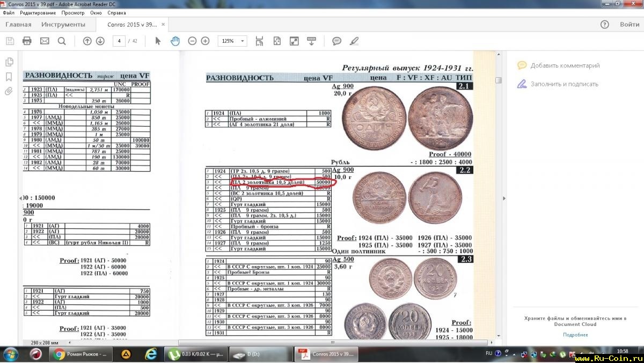Image resolution: width=644 pixels, height=363 pixels.
Task: Collapse the right tools pane arrow
Action: (x=503, y=198)
